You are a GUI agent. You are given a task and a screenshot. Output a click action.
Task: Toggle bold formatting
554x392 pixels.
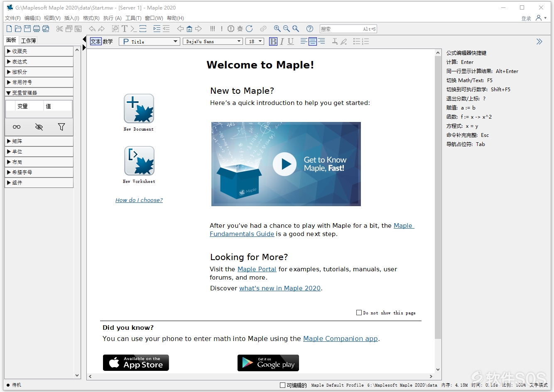tap(273, 41)
